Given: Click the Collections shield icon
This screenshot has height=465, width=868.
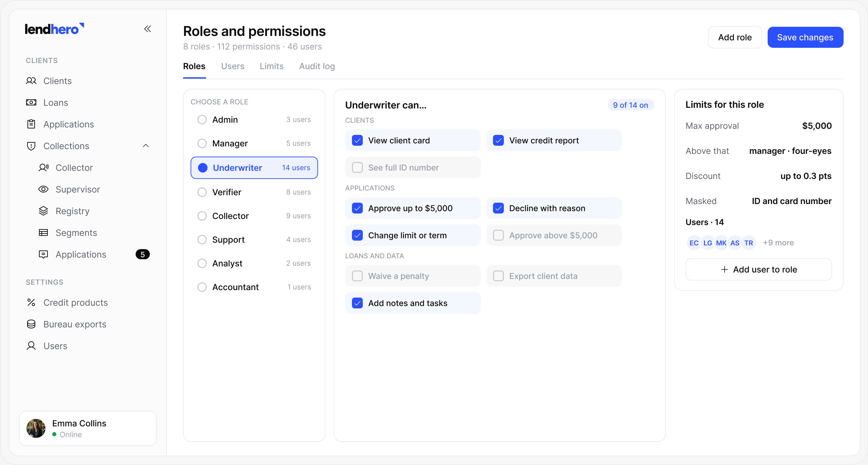Looking at the screenshot, I should (31, 146).
